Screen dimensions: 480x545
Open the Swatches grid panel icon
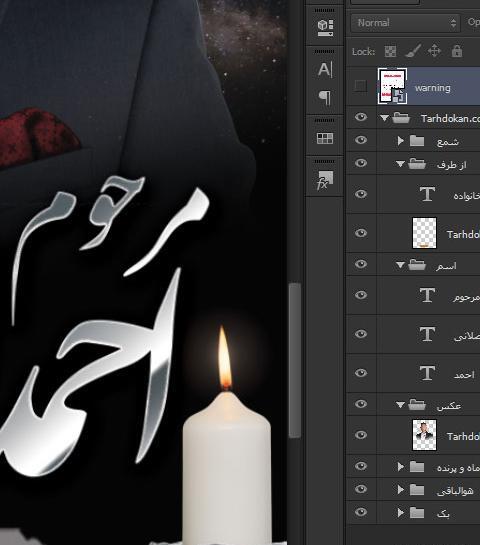(x=325, y=138)
